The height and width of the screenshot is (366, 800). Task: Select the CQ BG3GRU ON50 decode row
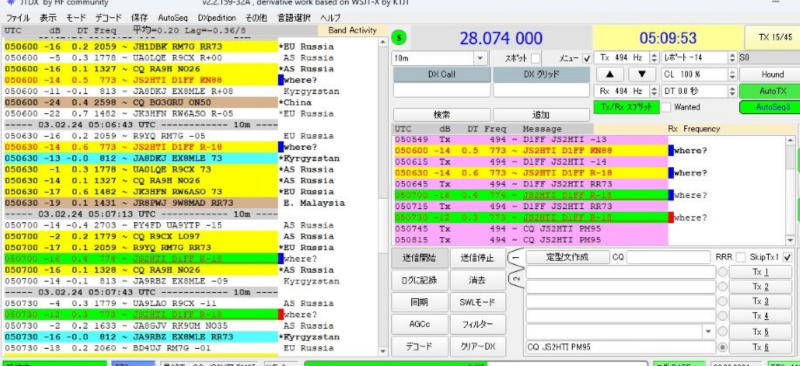point(141,103)
